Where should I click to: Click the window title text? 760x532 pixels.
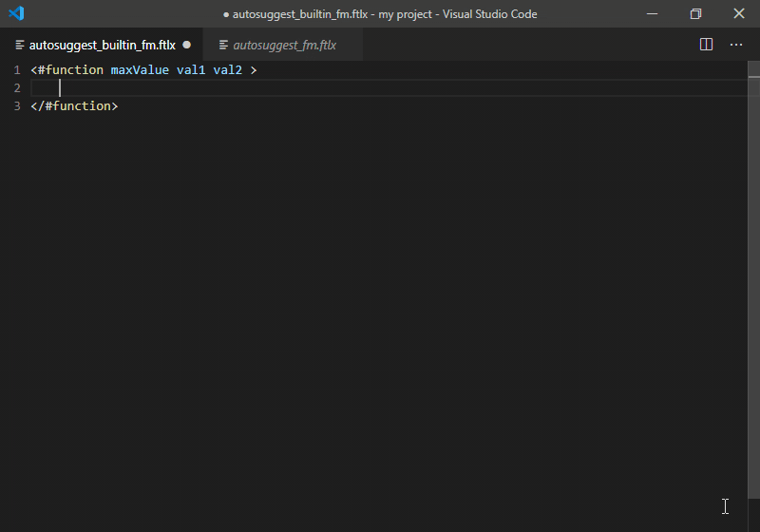pyautogui.click(x=380, y=14)
